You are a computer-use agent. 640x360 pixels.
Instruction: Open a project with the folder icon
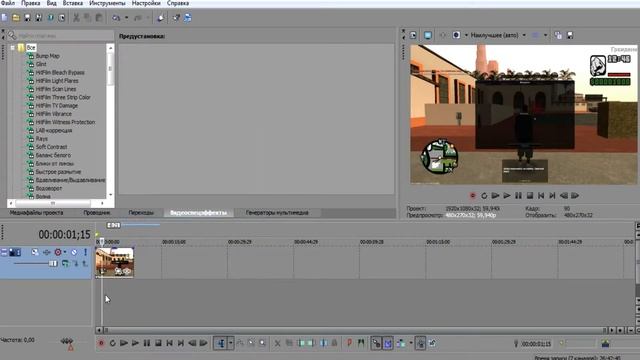[x=16, y=18]
